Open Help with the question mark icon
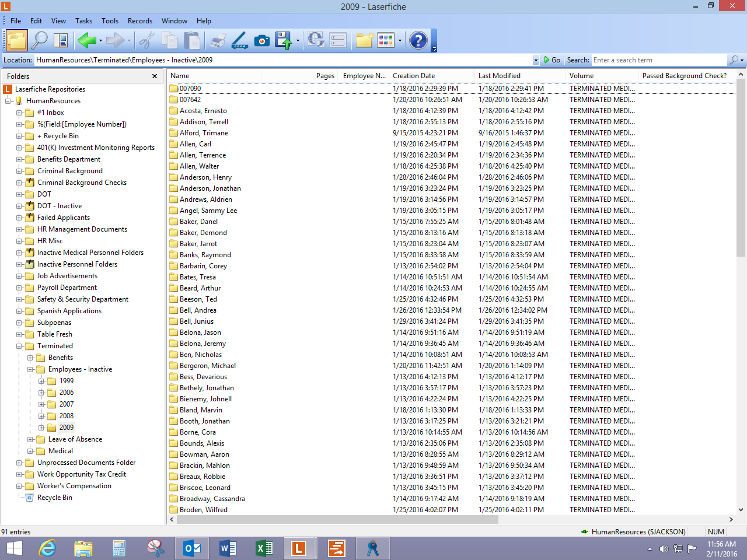This screenshot has height=560, width=747. click(418, 40)
